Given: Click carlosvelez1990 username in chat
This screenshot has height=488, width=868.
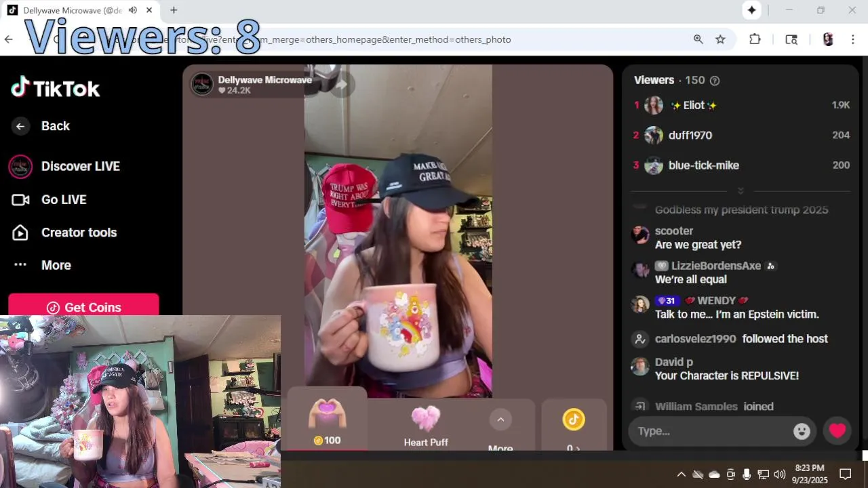Looking at the screenshot, I should 695,339.
